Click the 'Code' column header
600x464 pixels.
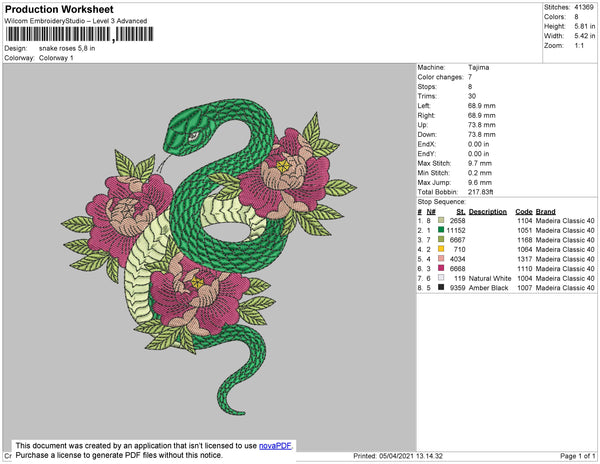[x=524, y=212]
